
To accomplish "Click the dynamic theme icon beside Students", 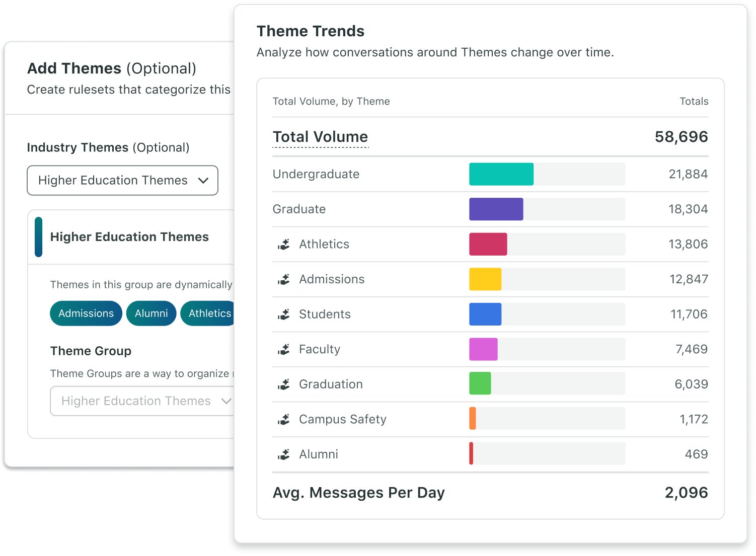I will (284, 314).
